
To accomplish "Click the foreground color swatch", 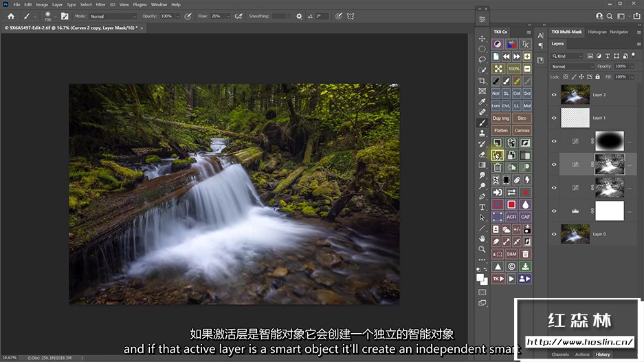I will (480, 277).
